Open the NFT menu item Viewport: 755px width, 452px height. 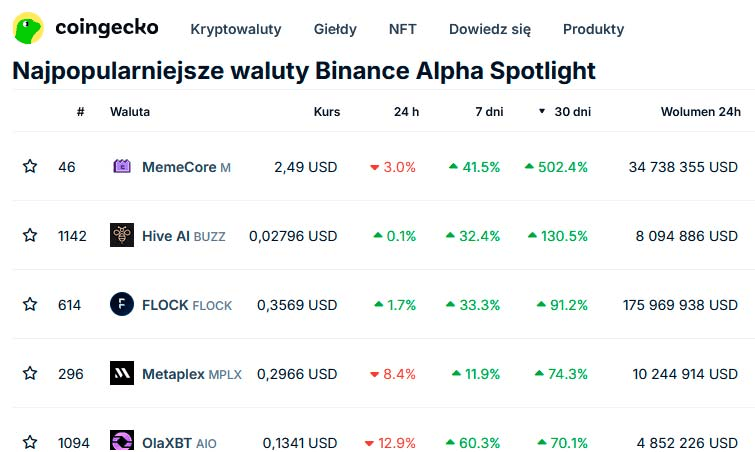point(403,29)
